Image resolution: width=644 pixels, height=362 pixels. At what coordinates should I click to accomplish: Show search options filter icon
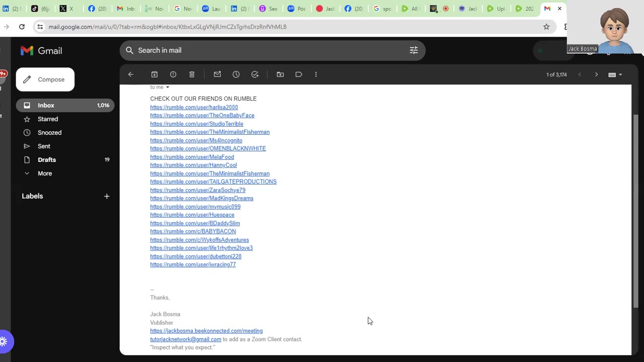tap(414, 50)
